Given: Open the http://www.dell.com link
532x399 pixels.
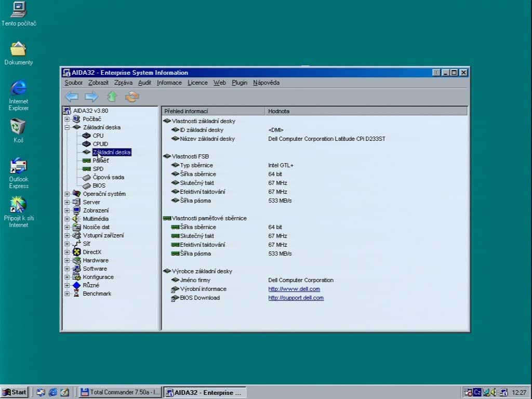Looking at the screenshot, I should (x=294, y=289).
